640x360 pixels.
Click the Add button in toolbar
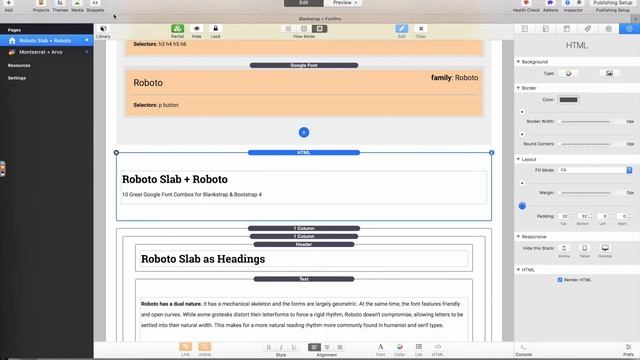click(x=8, y=5)
